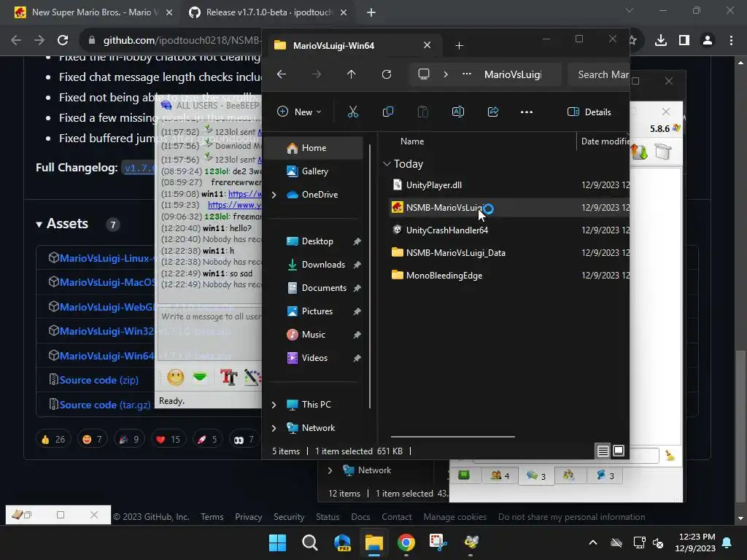Viewport: 747px width, 560px height.
Task: Expand the address bar path chevron
Action: coord(446,74)
